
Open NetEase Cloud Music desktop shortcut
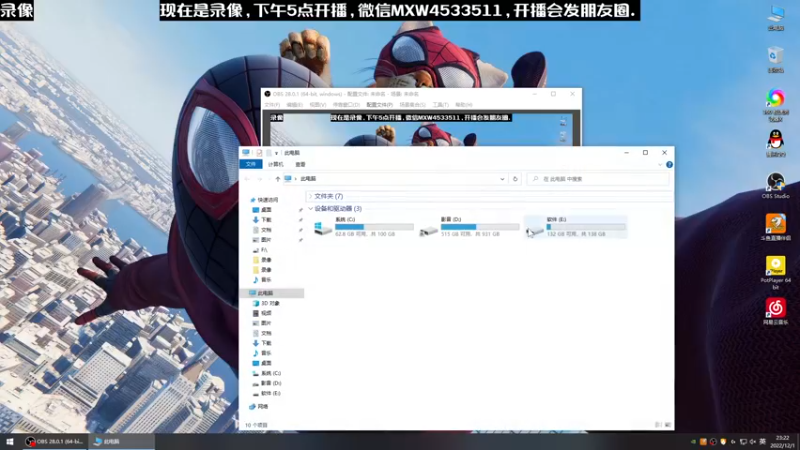776,311
